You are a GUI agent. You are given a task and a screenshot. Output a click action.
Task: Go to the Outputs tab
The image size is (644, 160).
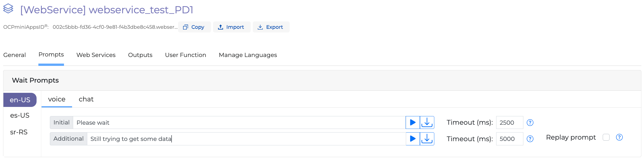pyautogui.click(x=140, y=55)
